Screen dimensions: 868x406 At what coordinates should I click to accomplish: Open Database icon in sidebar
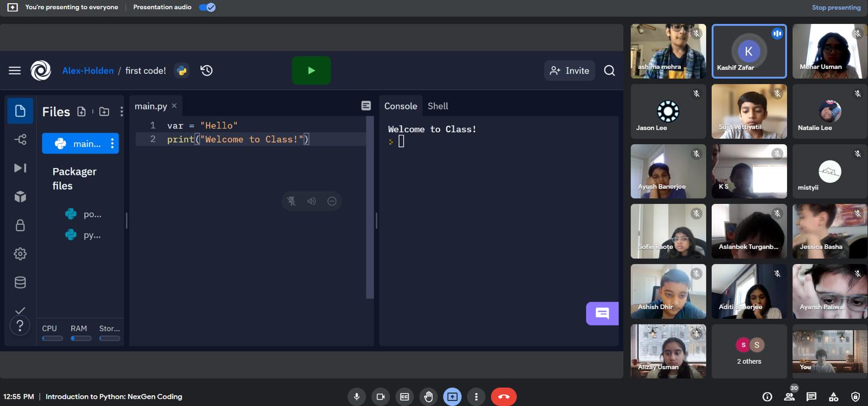pos(20,282)
